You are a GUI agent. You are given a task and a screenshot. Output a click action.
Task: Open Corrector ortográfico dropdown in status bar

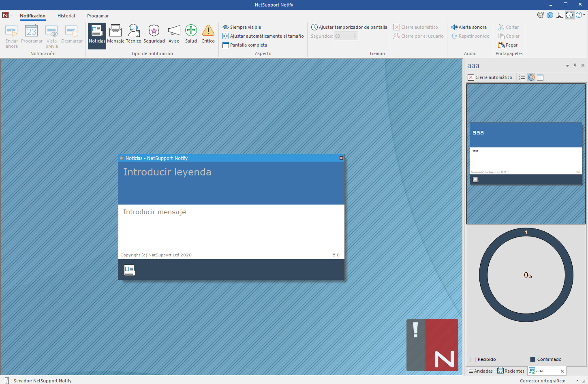577,381
